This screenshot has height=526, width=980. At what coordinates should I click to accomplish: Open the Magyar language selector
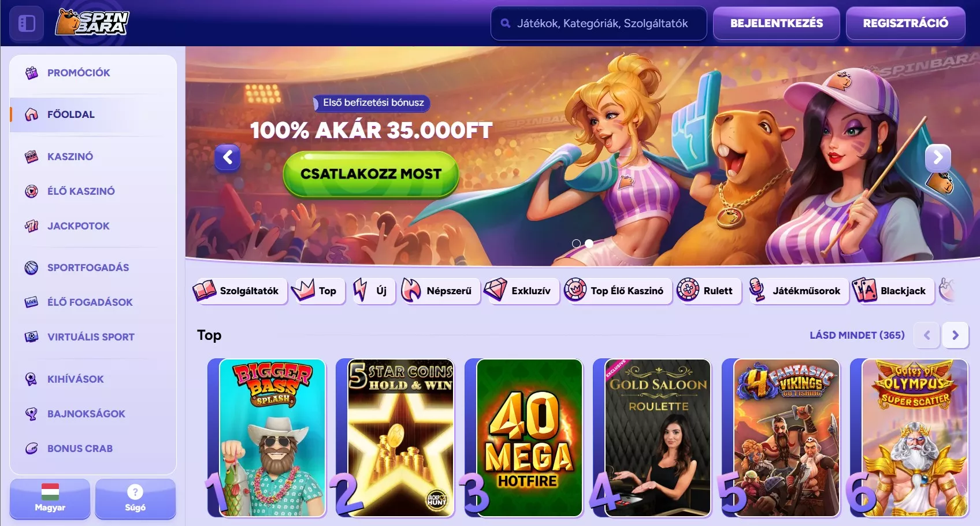[x=50, y=499]
